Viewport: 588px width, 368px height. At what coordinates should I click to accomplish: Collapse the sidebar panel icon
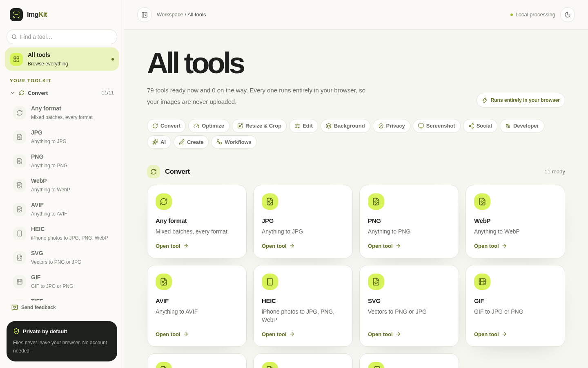coord(145,15)
